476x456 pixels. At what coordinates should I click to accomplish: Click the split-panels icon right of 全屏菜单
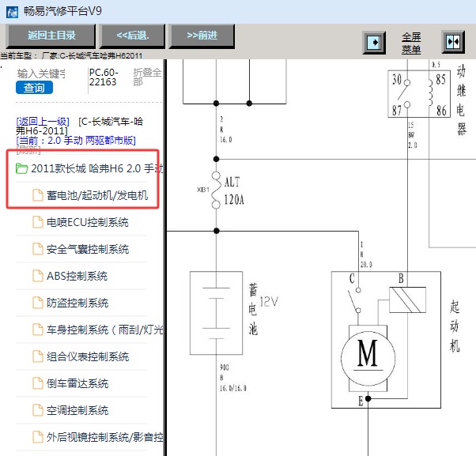pos(453,42)
